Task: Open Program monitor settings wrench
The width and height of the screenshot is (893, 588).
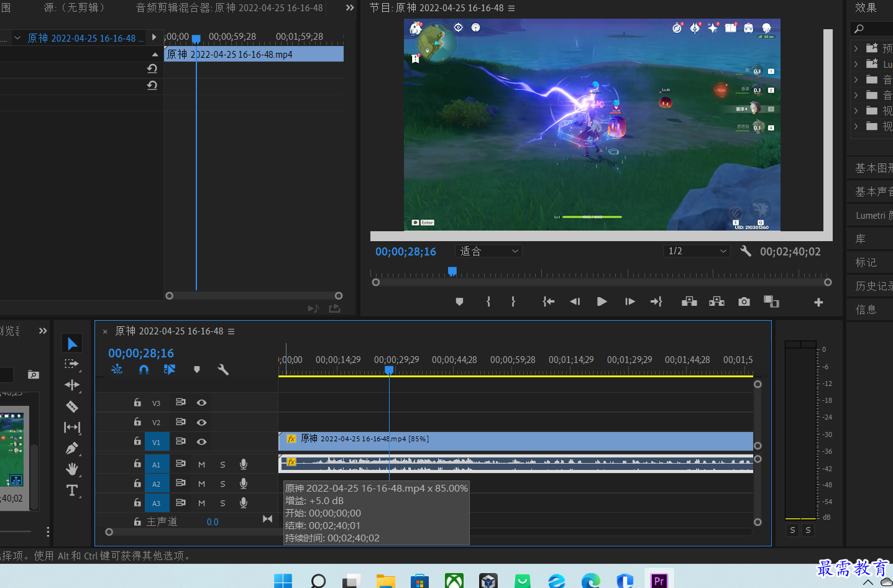Action: (x=746, y=251)
